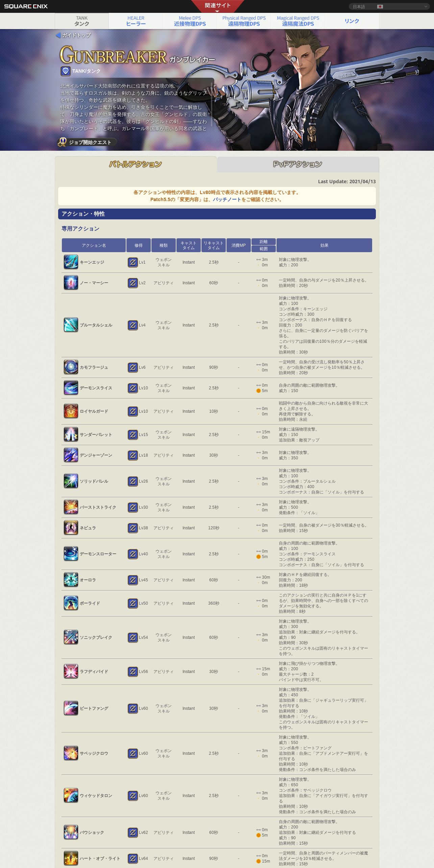Click the ラフディバイド action name
Screen dimensions: 434x868
coord(94,672)
